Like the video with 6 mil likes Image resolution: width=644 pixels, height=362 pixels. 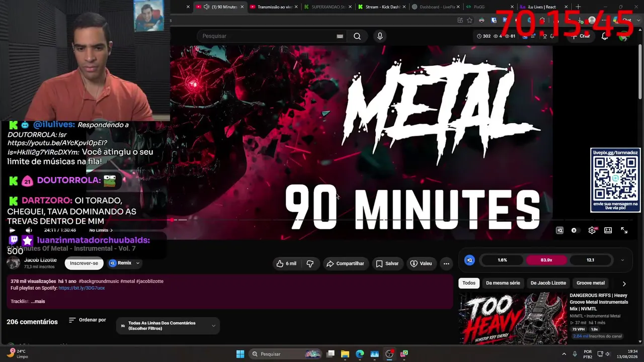coord(286,263)
